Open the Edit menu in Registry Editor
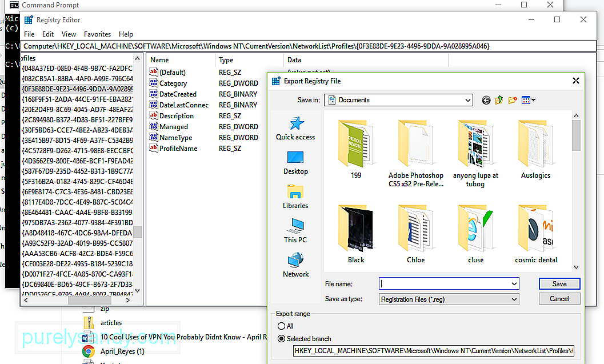Screen dimensions: 604x364 click(48, 34)
